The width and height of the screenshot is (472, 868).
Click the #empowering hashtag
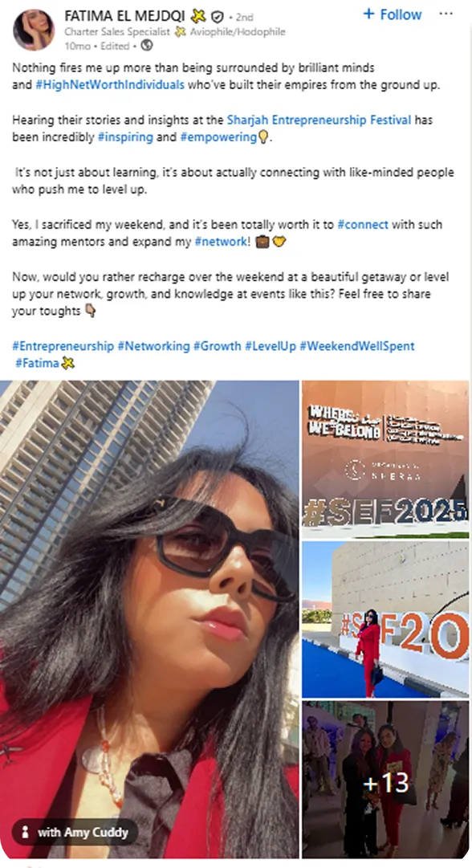click(218, 137)
